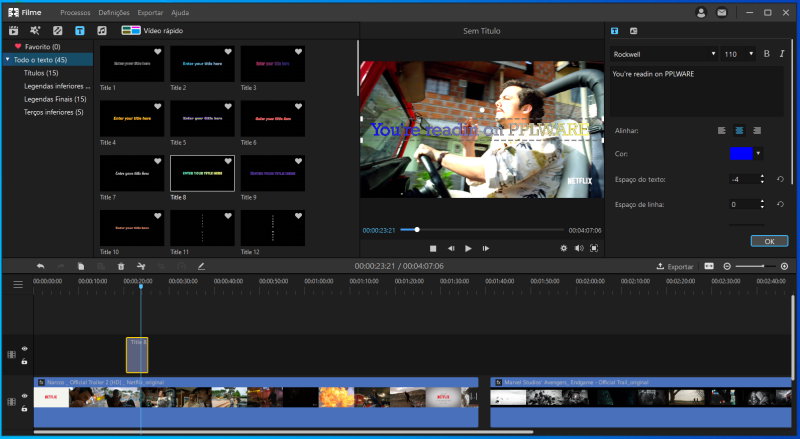Open the media library panel icon
The image size is (800, 439).
[x=14, y=31]
